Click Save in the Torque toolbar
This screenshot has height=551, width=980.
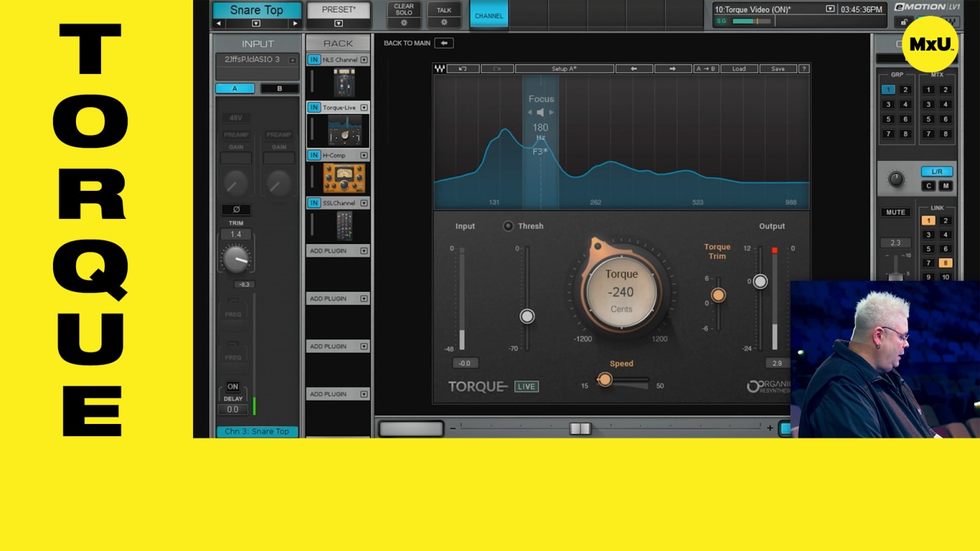pos(778,68)
